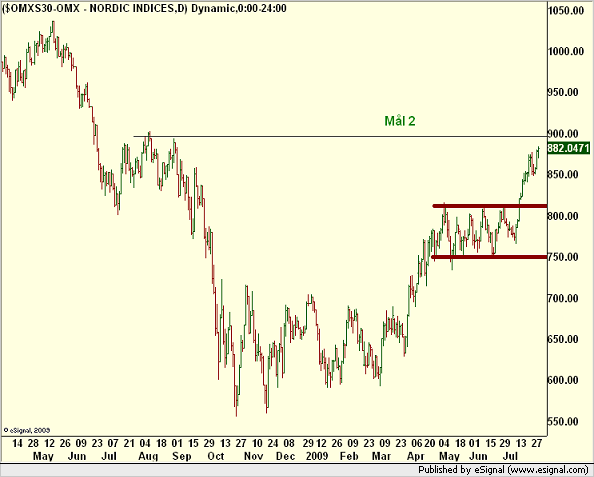The width and height of the screenshot is (594, 477).
Task: Click the 850.00 price axis label
Action: 563,174
